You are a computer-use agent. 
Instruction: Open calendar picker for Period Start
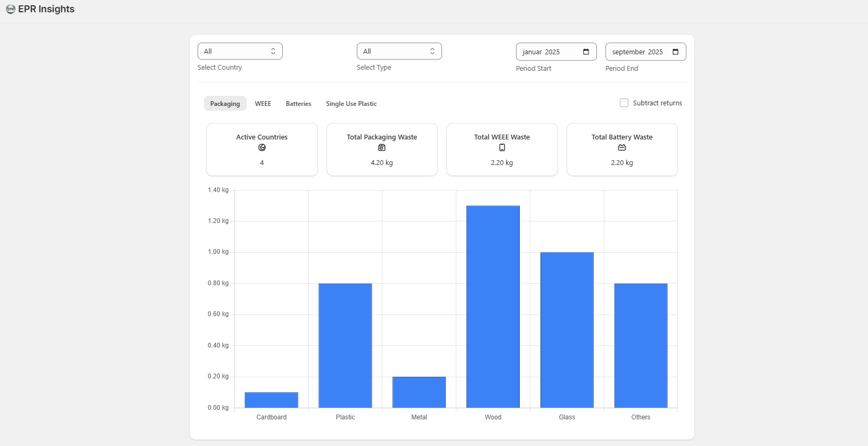click(x=586, y=52)
